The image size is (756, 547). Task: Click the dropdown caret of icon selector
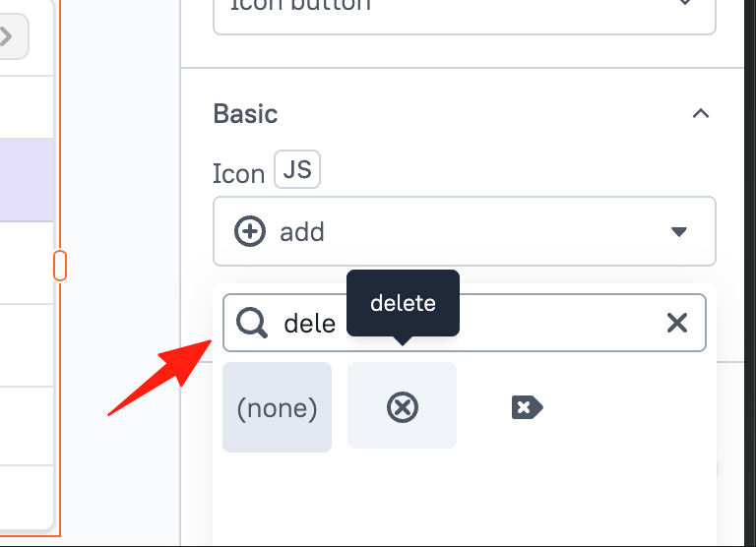point(679,232)
